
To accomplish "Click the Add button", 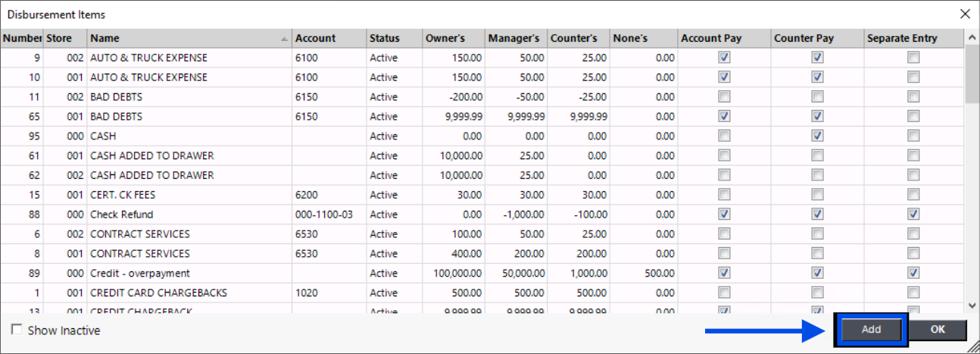I will (871, 330).
